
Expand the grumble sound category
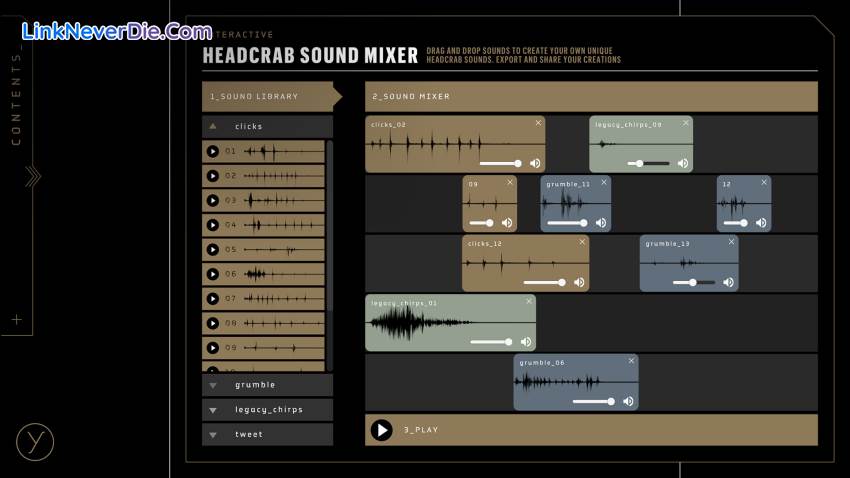pyautogui.click(x=213, y=385)
